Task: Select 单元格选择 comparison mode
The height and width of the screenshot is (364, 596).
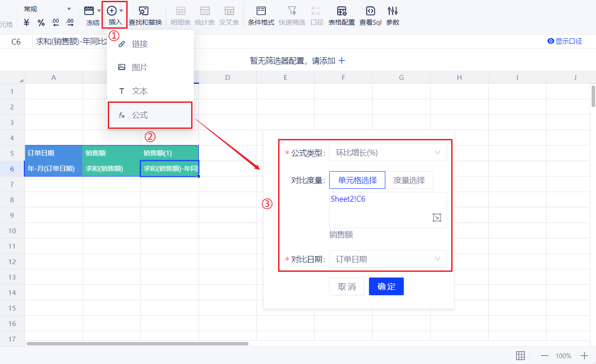Action: [x=357, y=180]
